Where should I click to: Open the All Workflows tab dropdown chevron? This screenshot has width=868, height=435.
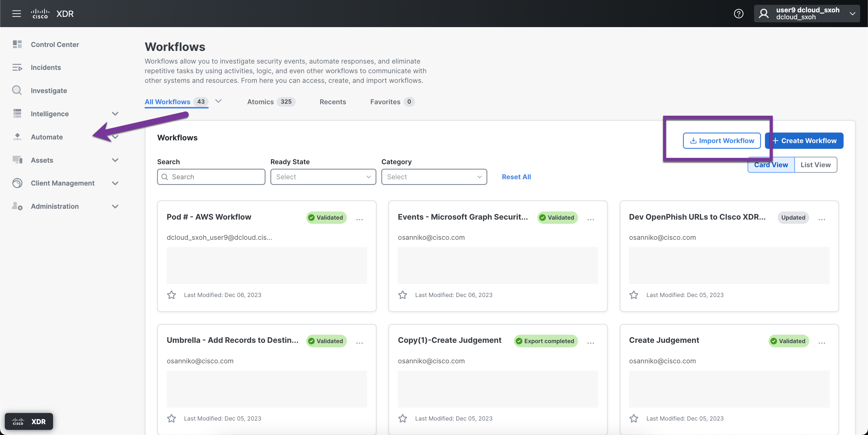tap(218, 101)
